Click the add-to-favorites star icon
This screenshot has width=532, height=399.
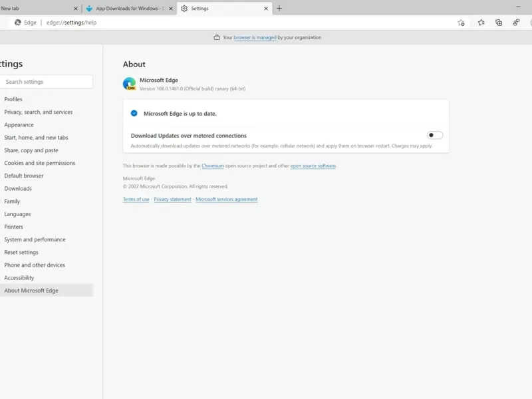point(461,23)
